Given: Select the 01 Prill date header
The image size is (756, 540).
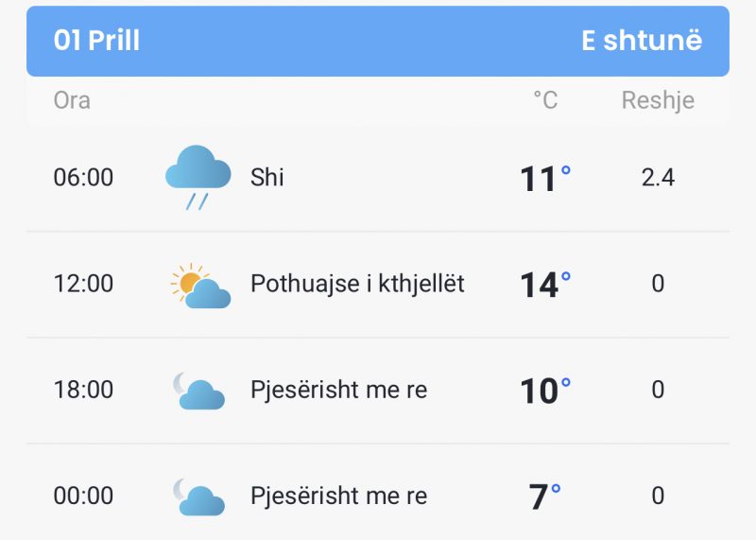Looking at the screenshot, I should 96,40.
